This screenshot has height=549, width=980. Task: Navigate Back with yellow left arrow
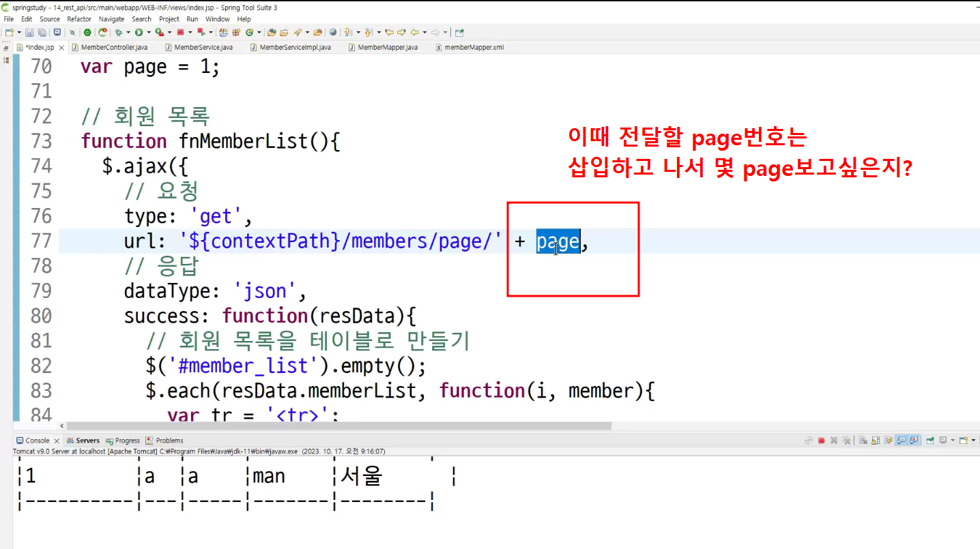coord(414,32)
